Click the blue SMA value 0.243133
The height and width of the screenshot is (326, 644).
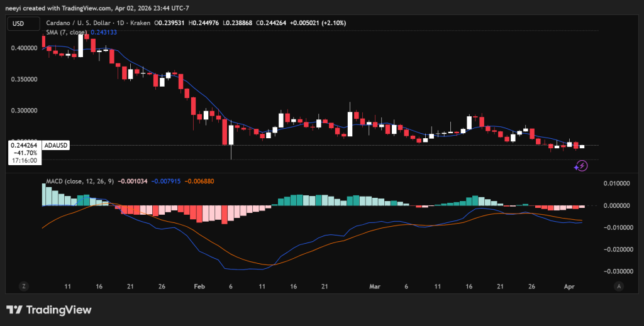pos(103,31)
